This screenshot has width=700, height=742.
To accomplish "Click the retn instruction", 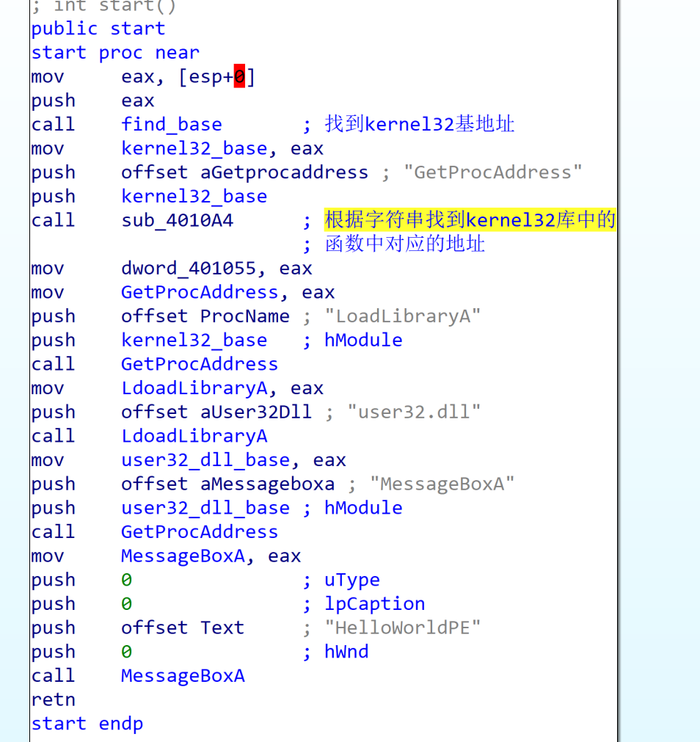I will (54, 700).
